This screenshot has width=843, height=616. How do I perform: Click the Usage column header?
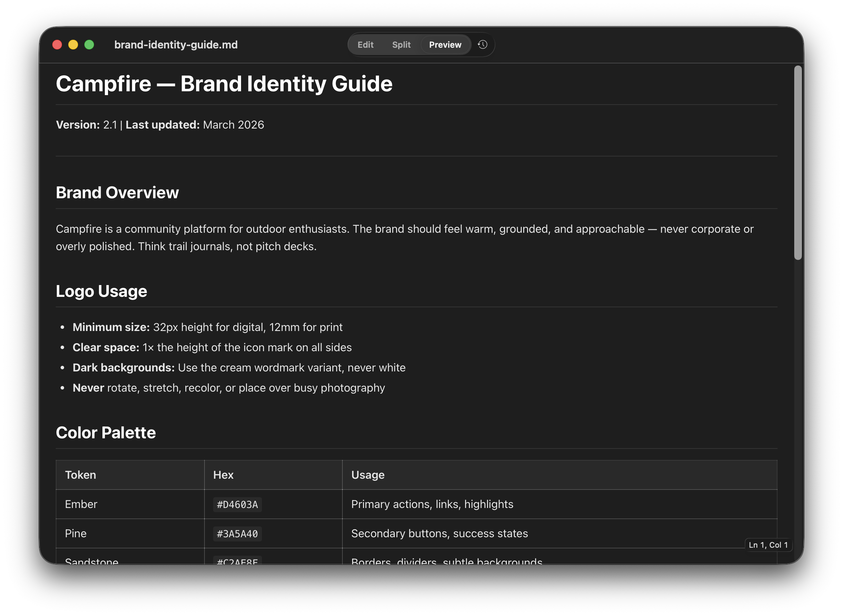point(367,475)
